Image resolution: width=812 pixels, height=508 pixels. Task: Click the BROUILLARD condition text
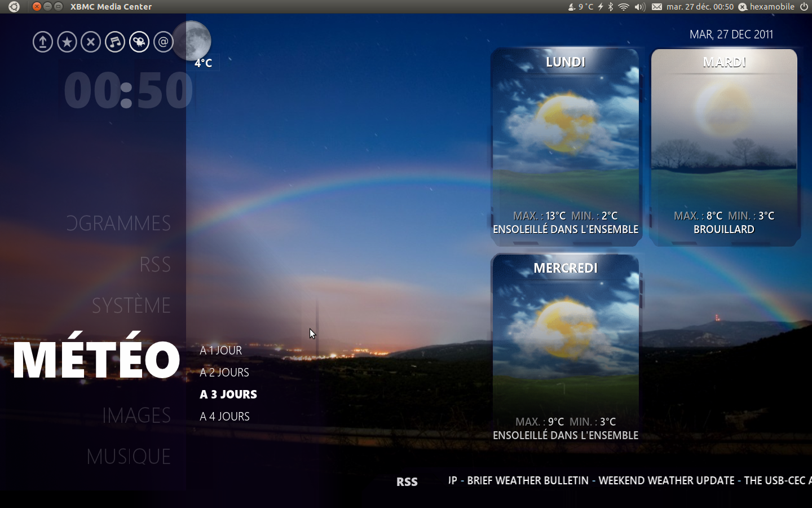pos(724,229)
